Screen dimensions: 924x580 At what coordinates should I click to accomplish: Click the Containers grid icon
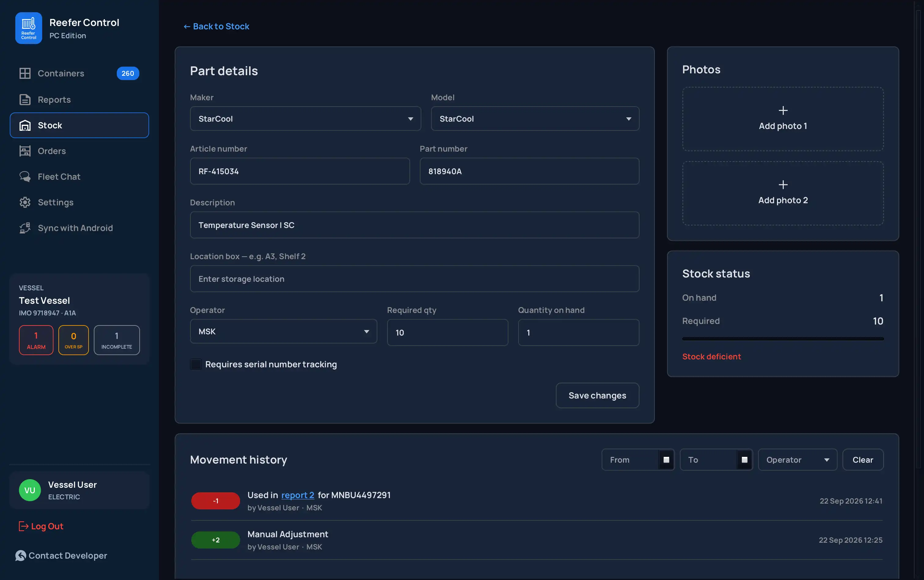pyautogui.click(x=25, y=73)
